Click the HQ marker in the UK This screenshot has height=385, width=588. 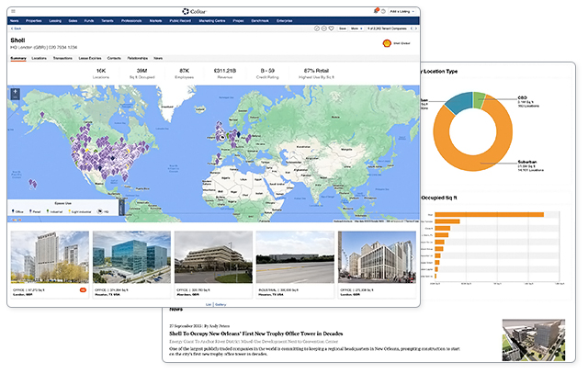pyautogui.click(x=222, y=138)
